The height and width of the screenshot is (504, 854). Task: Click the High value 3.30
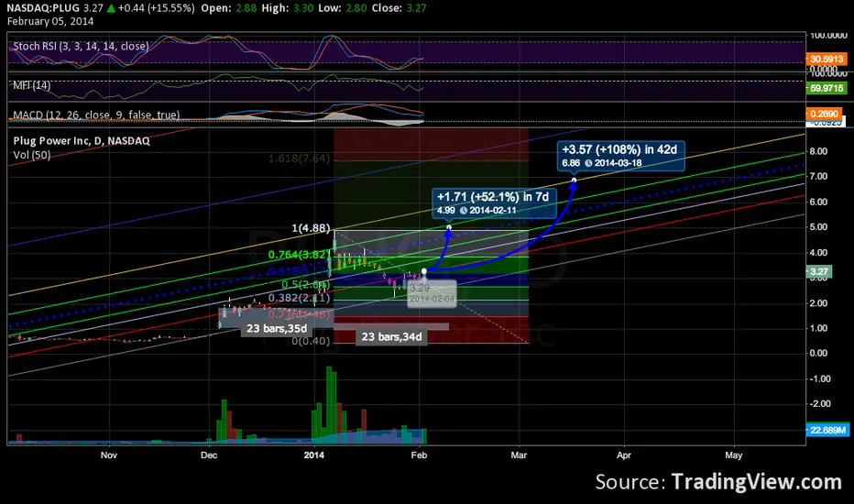click(x=303, y=8)
